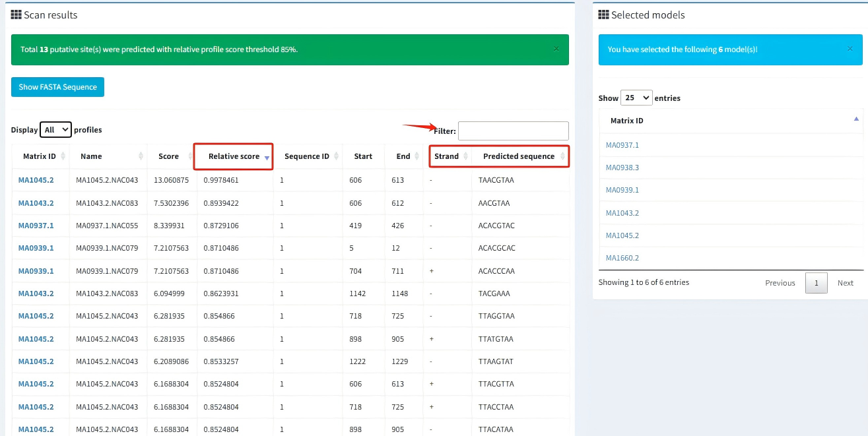Click inside the Filter text field
Viewport: 868px width, 436px height.
pyautogui.click(x=513, y=131)
